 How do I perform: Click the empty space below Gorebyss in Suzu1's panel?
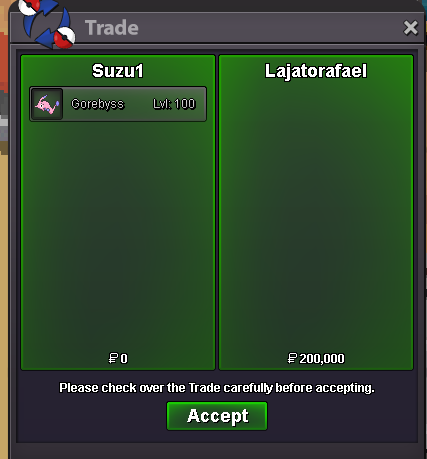(x=118, y=233)
